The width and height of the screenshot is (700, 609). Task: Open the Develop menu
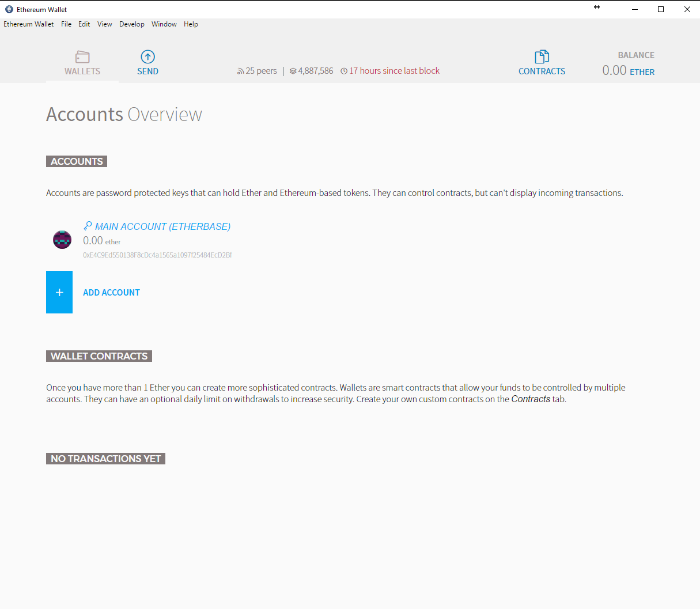(132, 24)
